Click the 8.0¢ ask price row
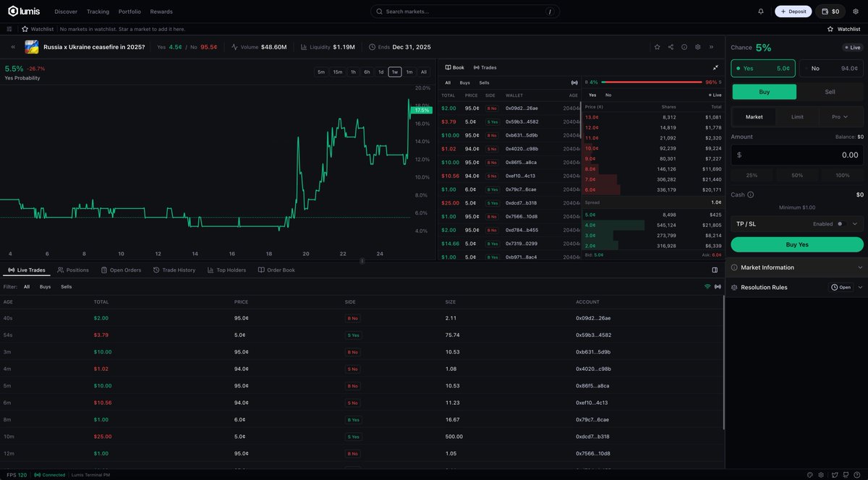This screenshot has height=480, width=868. [653, 168]
